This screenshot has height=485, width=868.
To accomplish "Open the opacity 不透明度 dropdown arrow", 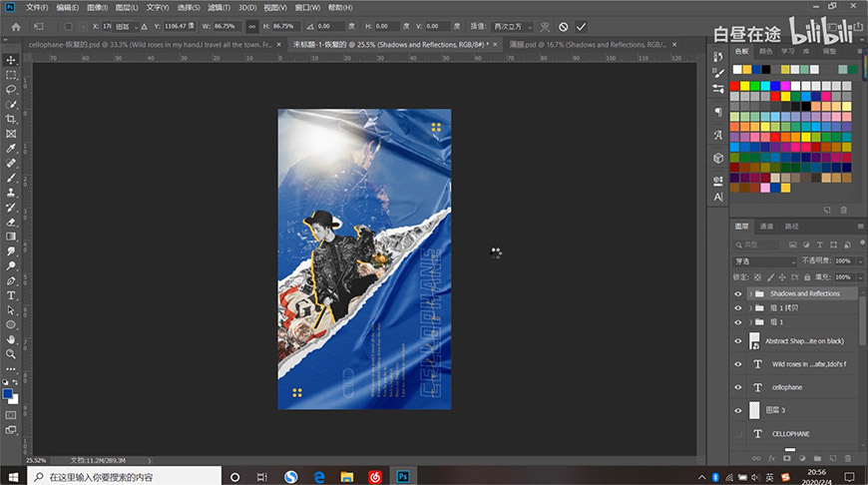I will [860, 260].
